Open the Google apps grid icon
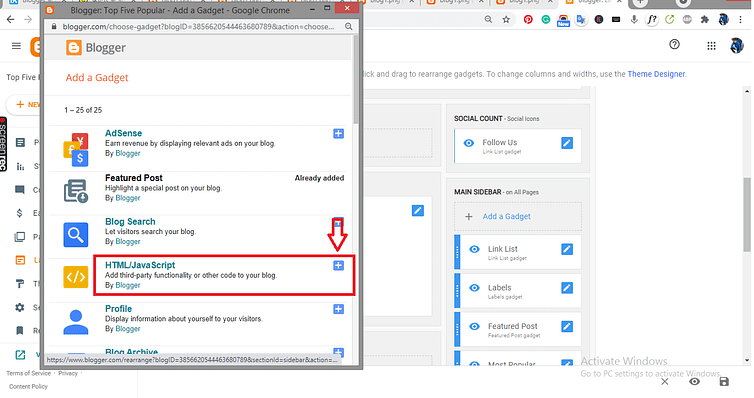Screen dimensions: 754x398 (x=711, y=46)
